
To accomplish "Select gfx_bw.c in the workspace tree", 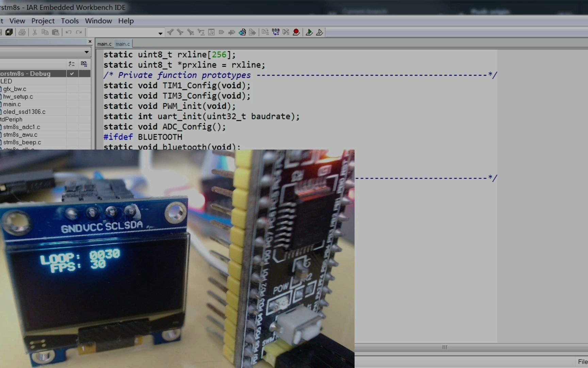I will pyautogui.click(x=15, y=89).
